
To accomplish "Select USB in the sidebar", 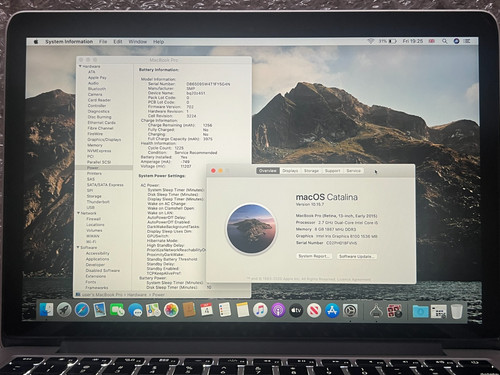I will pyautogui.click(x=90, y=207).
